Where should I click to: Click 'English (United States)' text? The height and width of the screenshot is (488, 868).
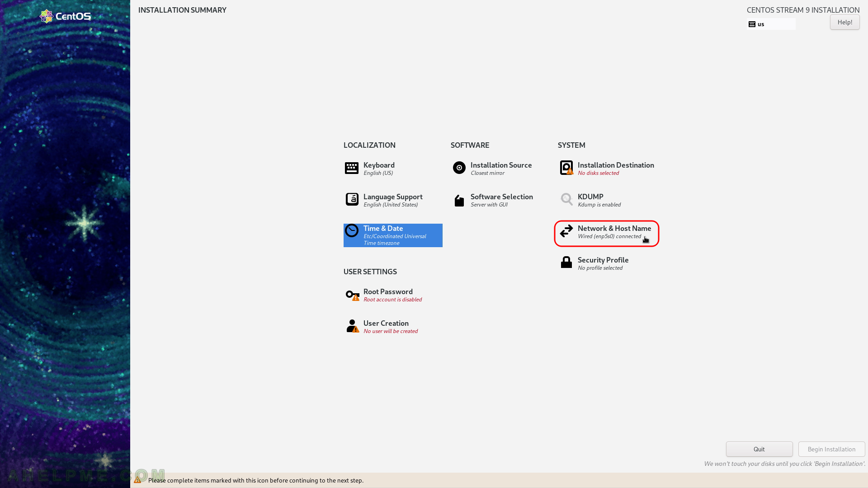coord(391,205)
